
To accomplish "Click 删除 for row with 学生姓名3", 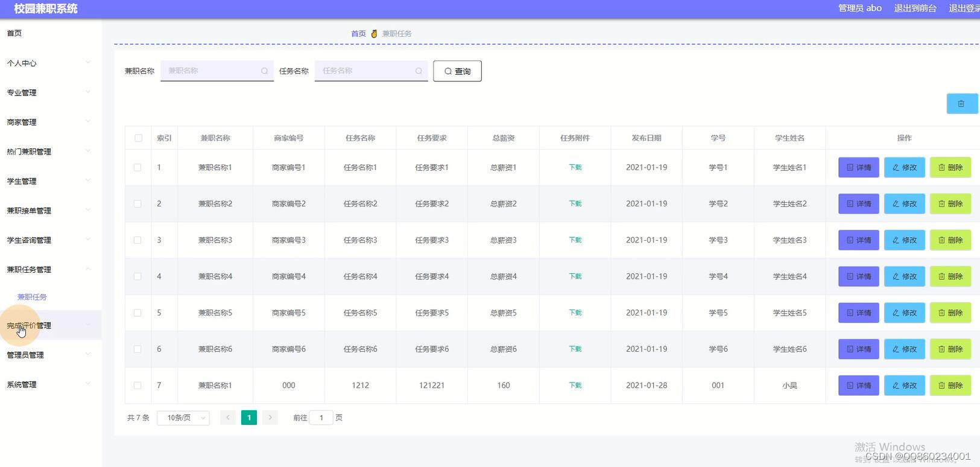I will click(950, 240).
